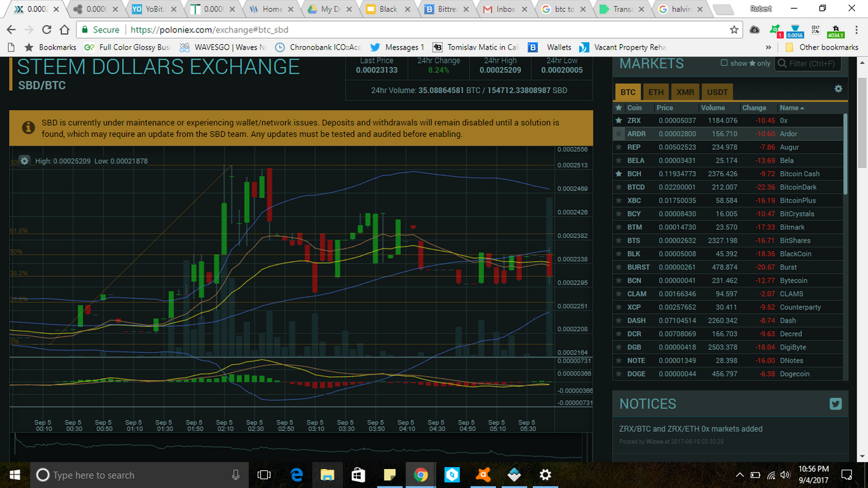Go back to previous page
Image resolution: width=868 pixels, height=488 pixels.
pos(12,30)
